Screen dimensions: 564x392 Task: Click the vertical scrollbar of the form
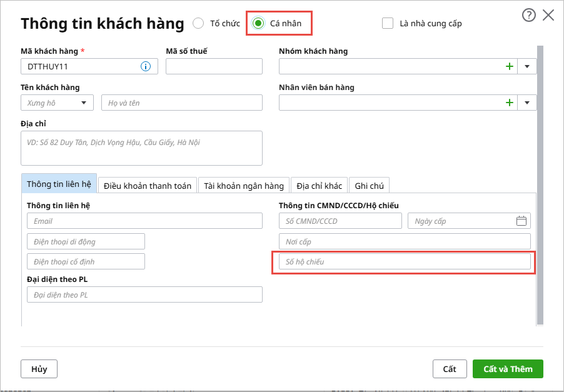coord(540,185)
